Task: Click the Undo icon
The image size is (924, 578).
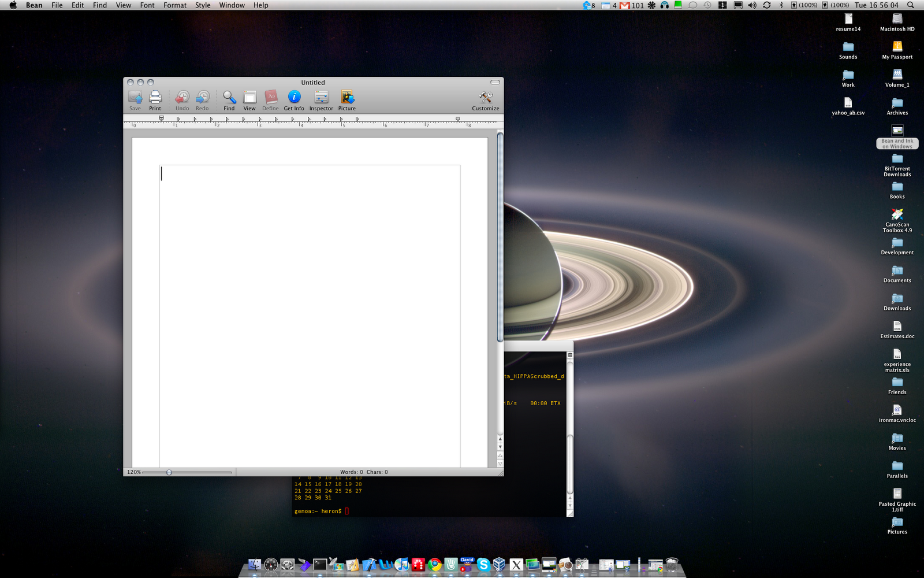Action: point(182,98)
